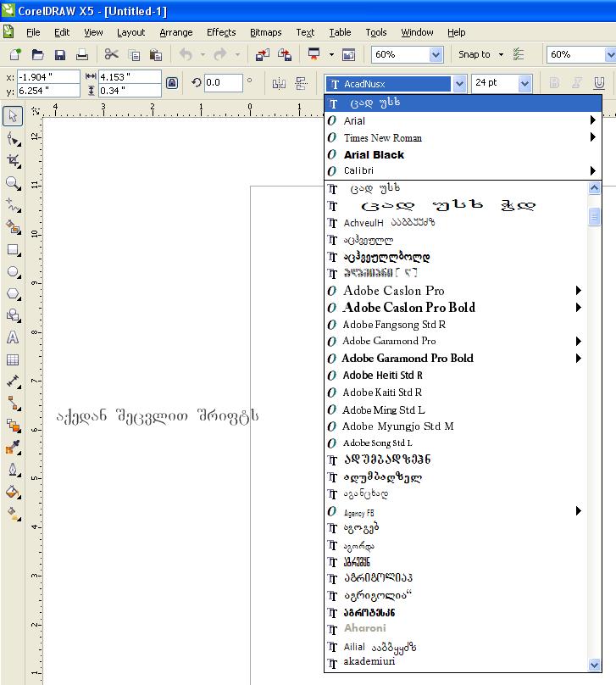The image size is (616, 685).
Task: Select the Smart fill tool
Action: pos(13,227)
